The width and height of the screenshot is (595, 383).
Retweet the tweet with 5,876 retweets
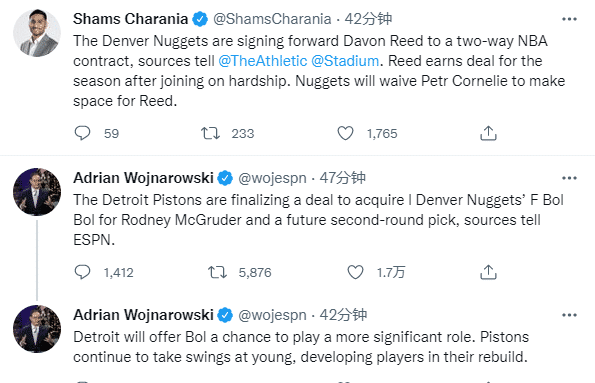[x=217, y=272]
